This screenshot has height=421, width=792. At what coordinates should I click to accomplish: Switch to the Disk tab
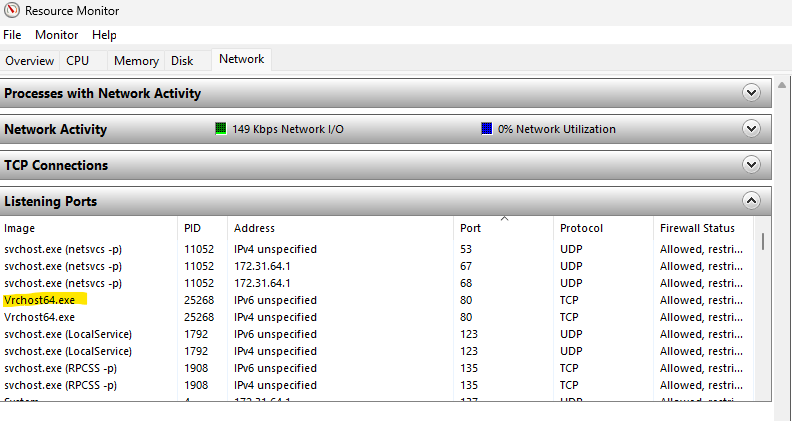click(182, 61)
